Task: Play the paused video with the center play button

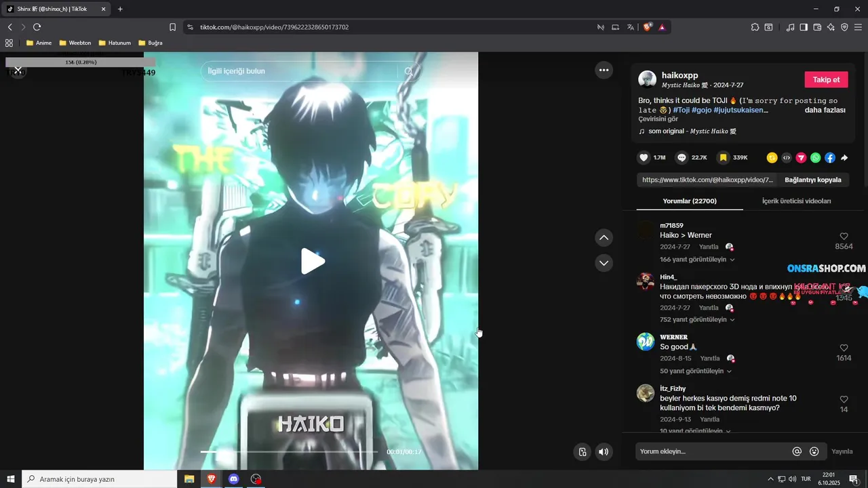Action: click(313, 261)
